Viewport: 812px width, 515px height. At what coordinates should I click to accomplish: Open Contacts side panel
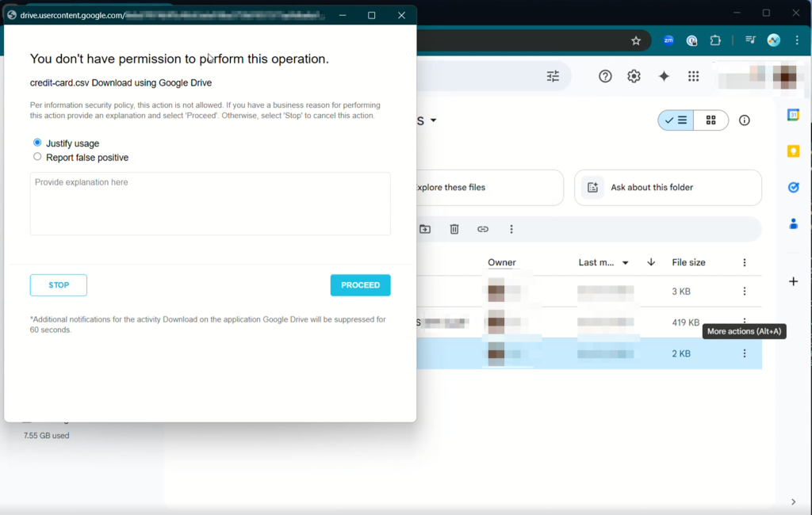(x=793, y=223)
